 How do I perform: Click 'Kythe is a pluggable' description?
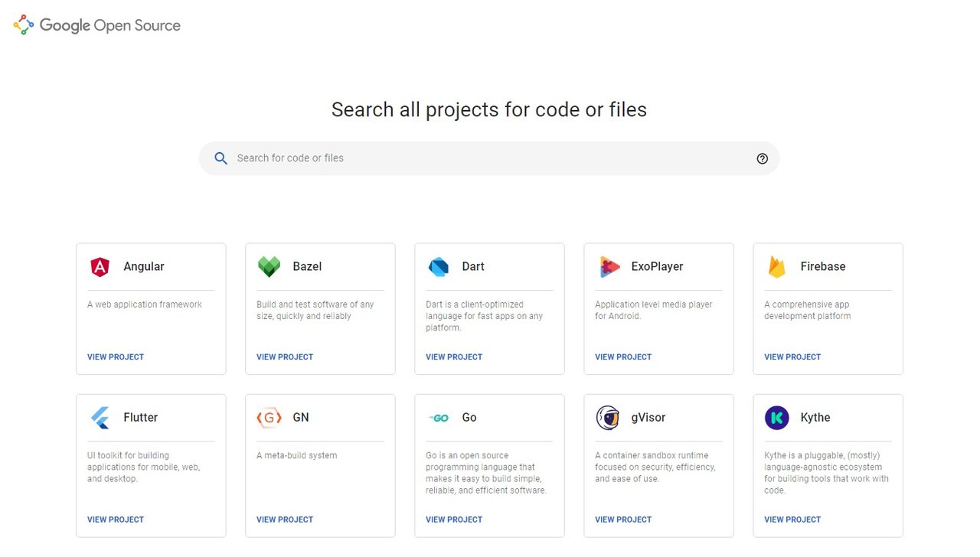tap(826, 473)
